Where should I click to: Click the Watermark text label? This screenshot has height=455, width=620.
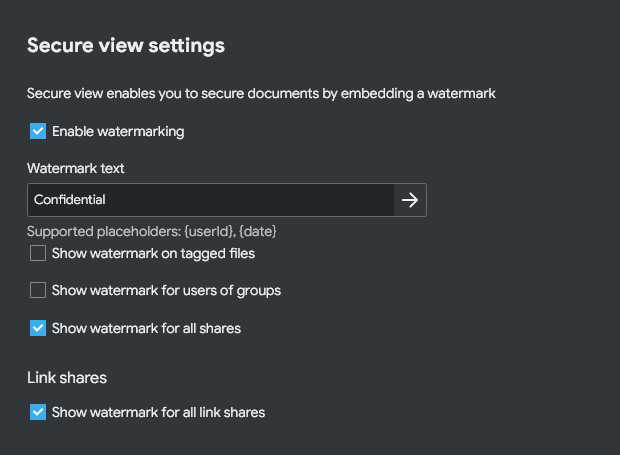point(76,168)
